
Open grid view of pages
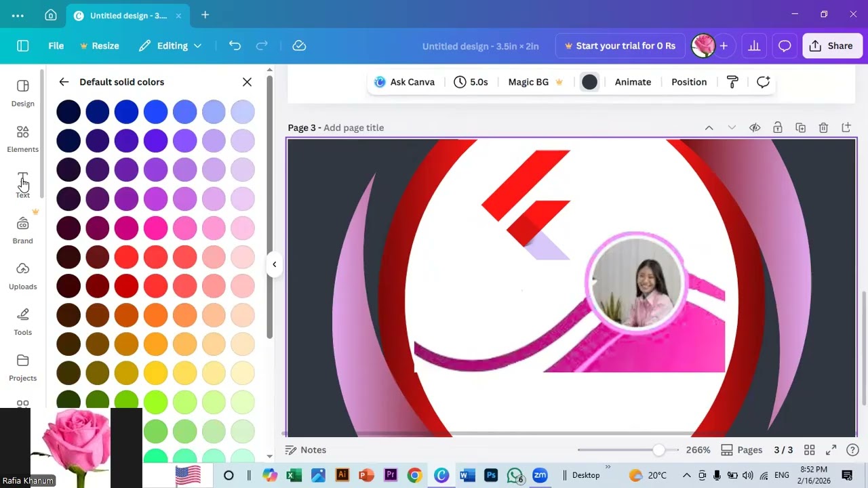809,450
